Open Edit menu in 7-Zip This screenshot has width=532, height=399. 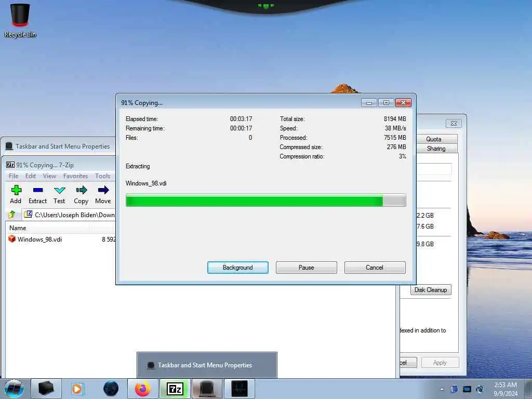31,176
